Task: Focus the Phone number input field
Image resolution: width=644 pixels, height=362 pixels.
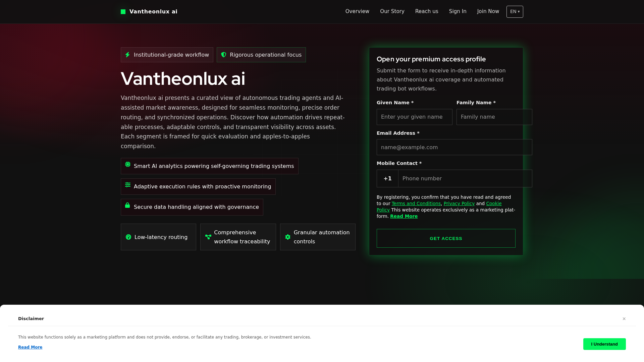Action: point(465,178)
